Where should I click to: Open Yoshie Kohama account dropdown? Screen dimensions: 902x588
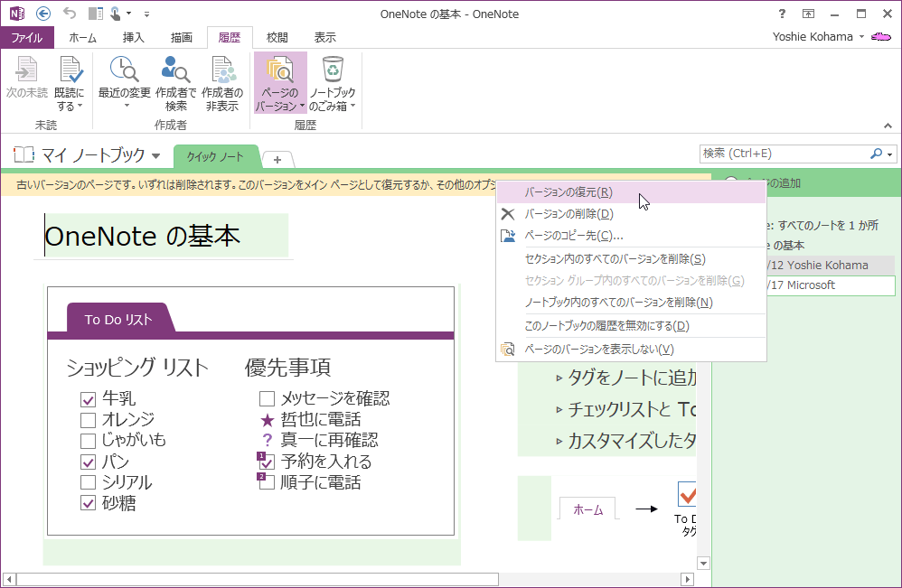point(818,37)
